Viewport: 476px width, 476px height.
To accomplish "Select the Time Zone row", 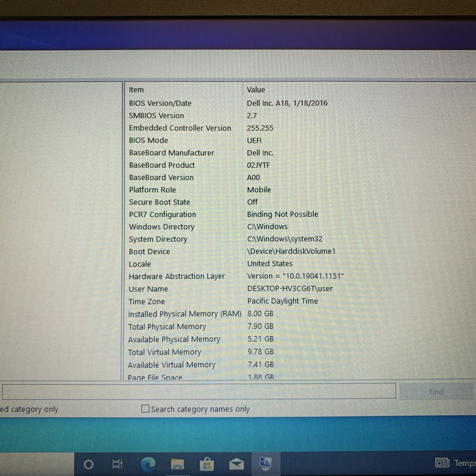I will point(300,301).
